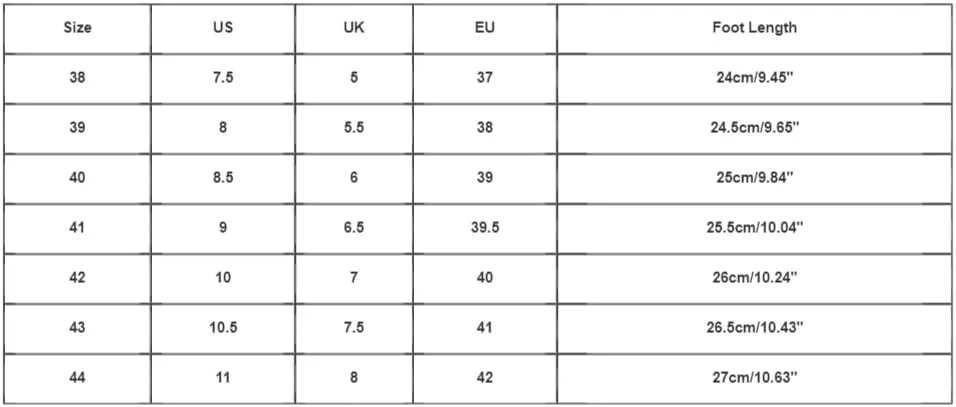Select the US 7.5 cell
Screen dimensions: 956x407
[223, 79]
